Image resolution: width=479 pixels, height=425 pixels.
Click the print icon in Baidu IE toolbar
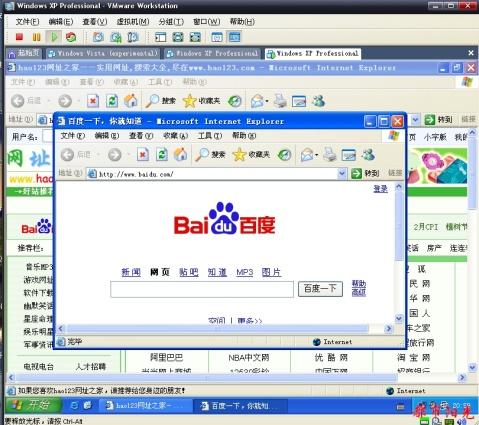(330, 155)
